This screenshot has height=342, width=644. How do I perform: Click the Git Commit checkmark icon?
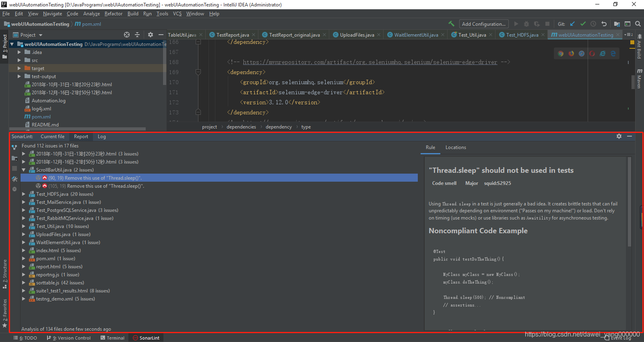click(x=583, y=24)
